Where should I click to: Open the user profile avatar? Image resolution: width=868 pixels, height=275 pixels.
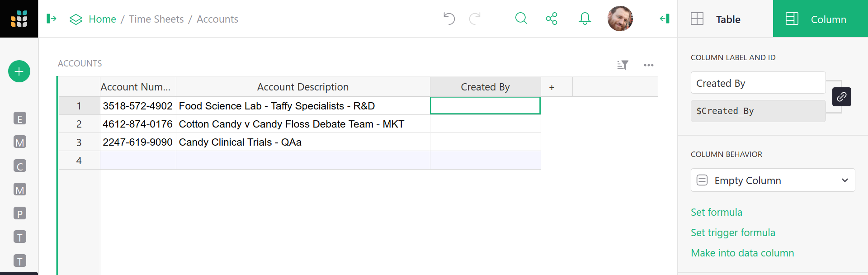620,19
